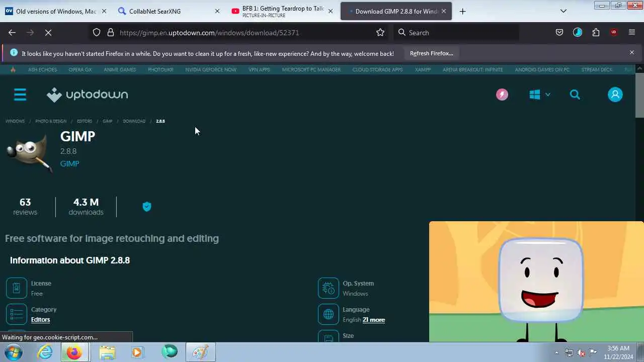Open XAMPP trending link

click(423, 70)
